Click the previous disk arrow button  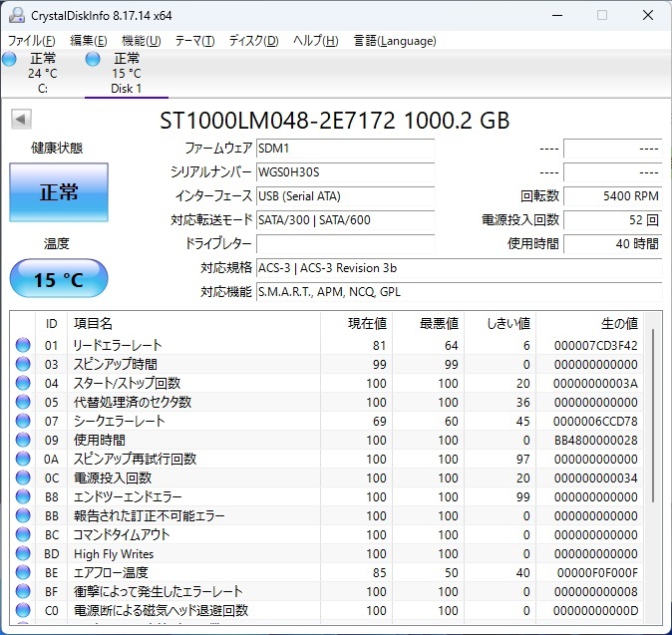(x=20, y=120)
